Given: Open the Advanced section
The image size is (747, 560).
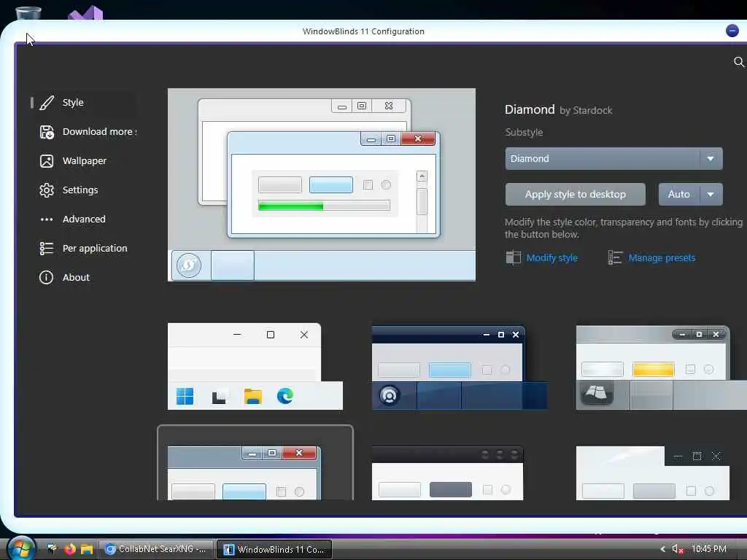Looking at the screenshot, I should (x=84, y=219).
